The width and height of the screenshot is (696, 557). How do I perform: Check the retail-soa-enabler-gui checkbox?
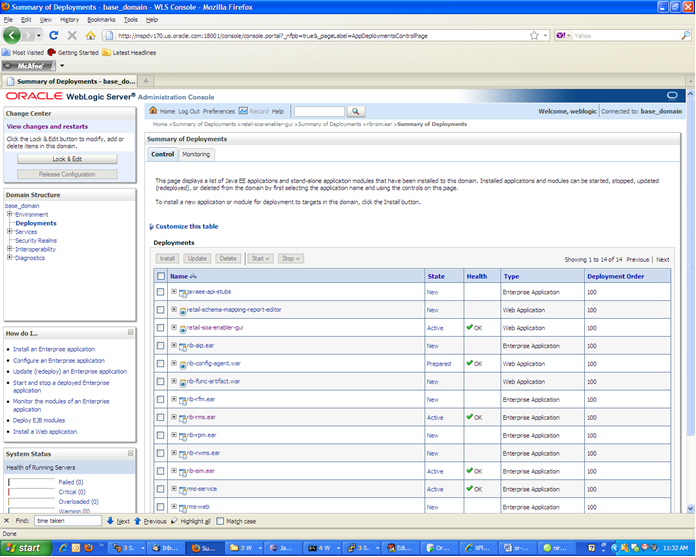(x=160, y=328)
